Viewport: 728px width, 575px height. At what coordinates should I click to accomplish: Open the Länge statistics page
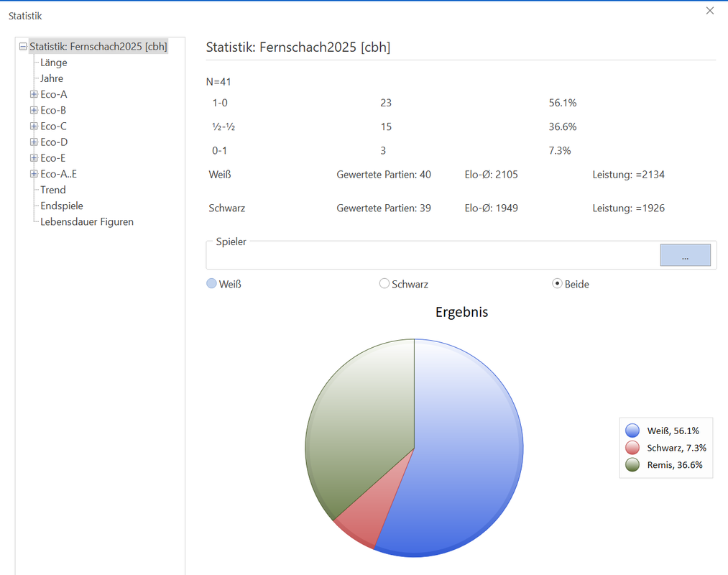(53, 63)
